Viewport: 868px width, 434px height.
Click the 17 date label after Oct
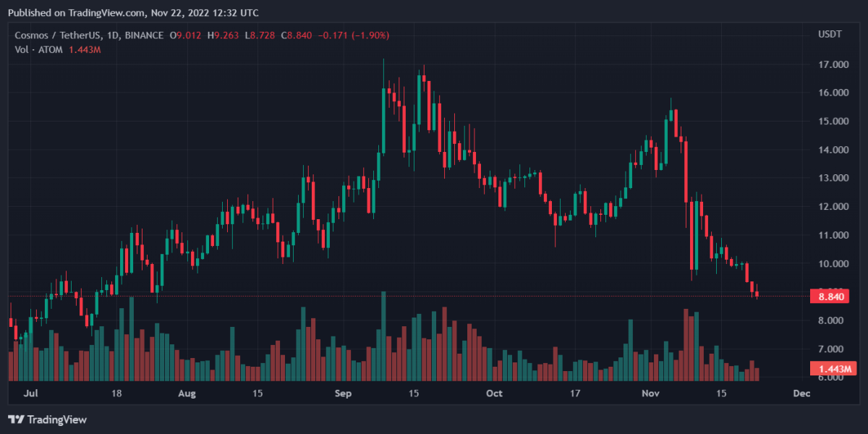pos(576,394)
